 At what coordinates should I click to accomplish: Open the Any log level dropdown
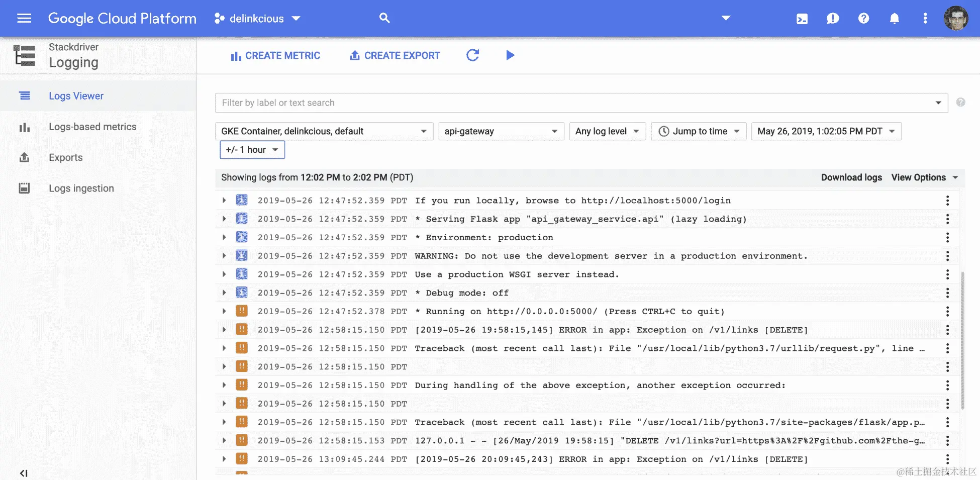pyautogui.click(x=607, y=131)
